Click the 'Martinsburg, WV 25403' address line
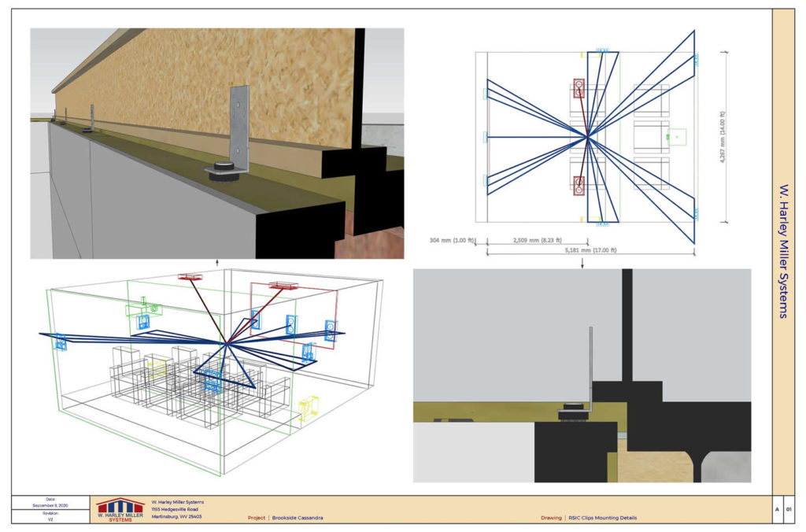The image size is (806, 532). (177, 516)
